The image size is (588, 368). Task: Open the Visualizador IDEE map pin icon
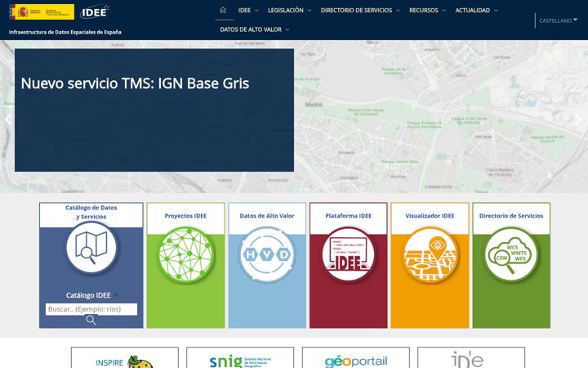[430, 254]
